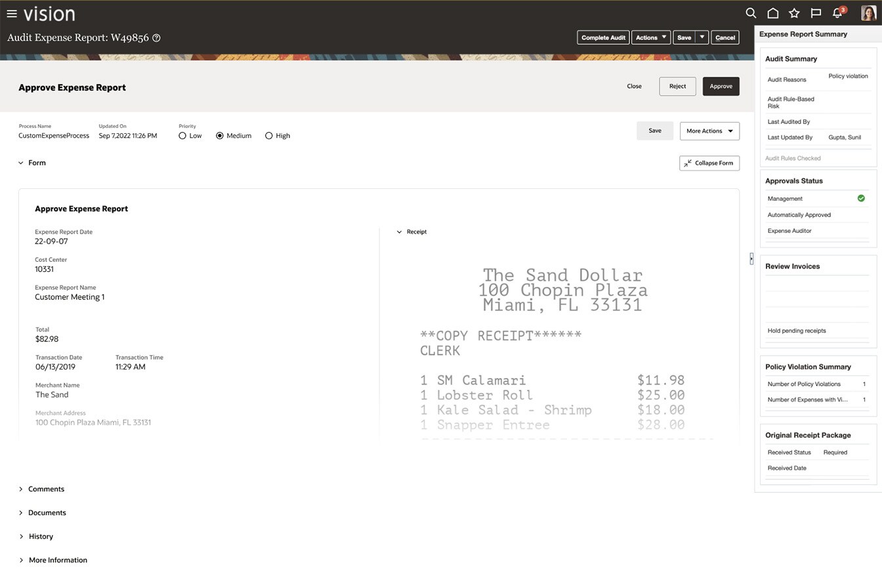Image resolution: width=882 pixels, height=588 pixels.
Task: Click the vision logo
Action: click(x=49, y=13)
